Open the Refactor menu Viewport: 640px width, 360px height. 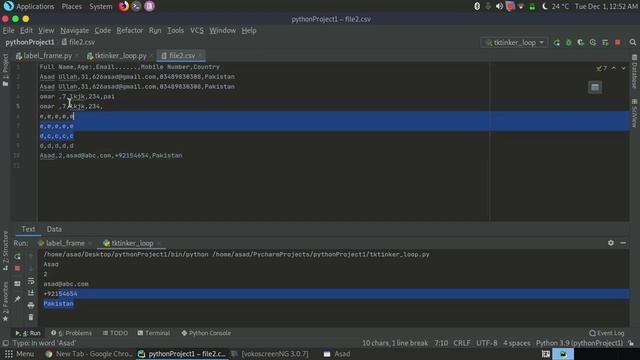[x=129, y=31]
